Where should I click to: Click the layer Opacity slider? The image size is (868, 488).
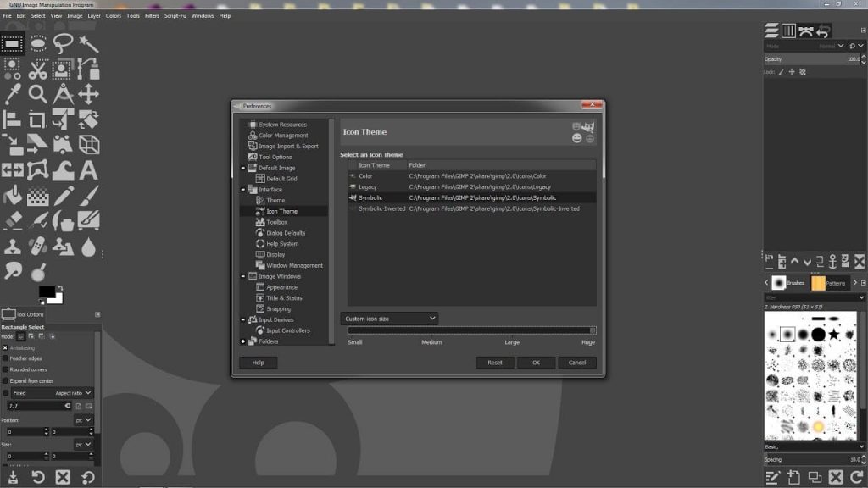(813, 59)
